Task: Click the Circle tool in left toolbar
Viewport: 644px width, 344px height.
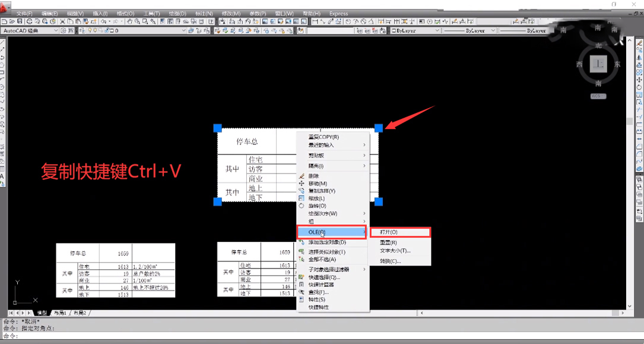Action: tap(2, 87)
